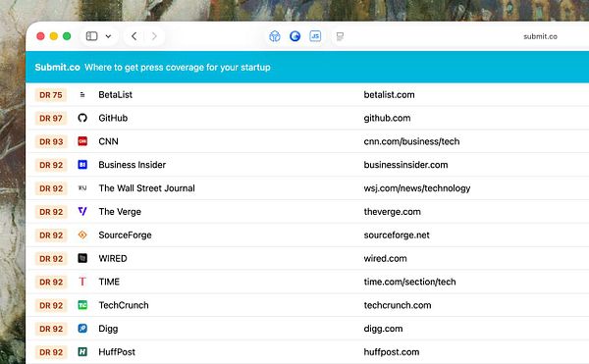This screenshot has width=589, height=364.
Task: Open the SourceForge listing name
Action: coord(125,235)
